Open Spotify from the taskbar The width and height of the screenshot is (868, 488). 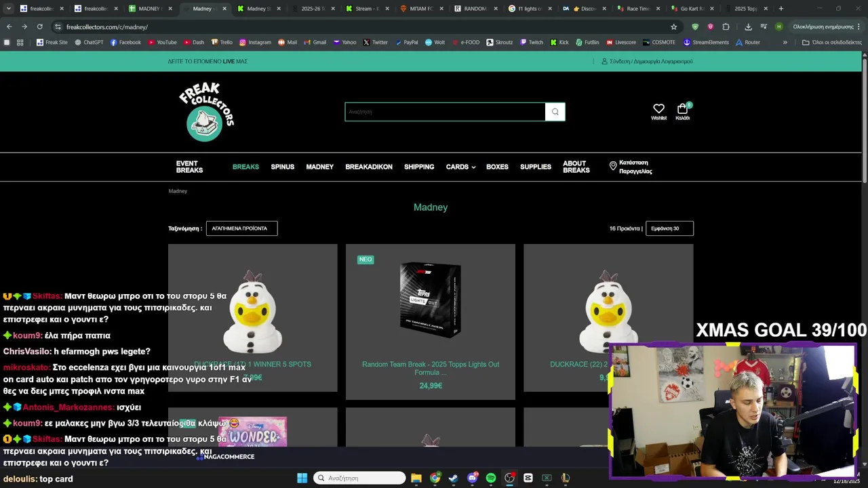[491, 478]
